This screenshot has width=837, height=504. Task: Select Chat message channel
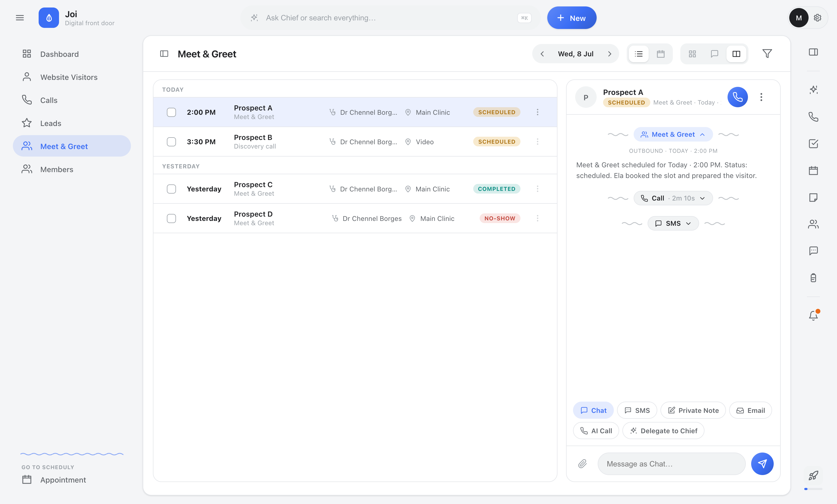tap(593, 410)
